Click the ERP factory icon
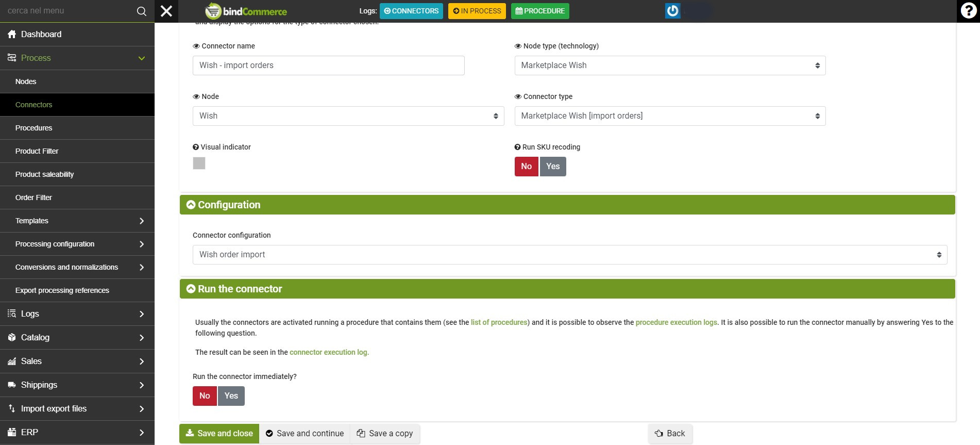Image resolution: width=980 pixels, height=445 pixels. click(x=12, y=432)
